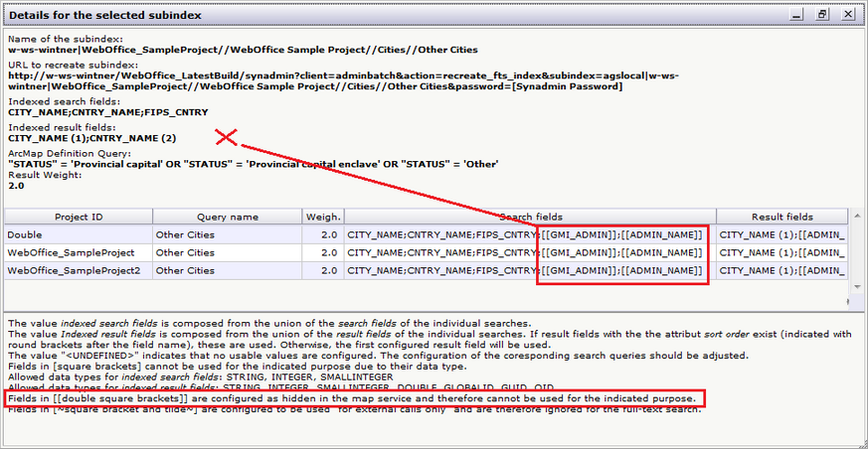The width and height of the screenshot is (868, 449).
Task: Select the WebOffice_SampleProject2 project ID cell
Action: coord(79,270)
